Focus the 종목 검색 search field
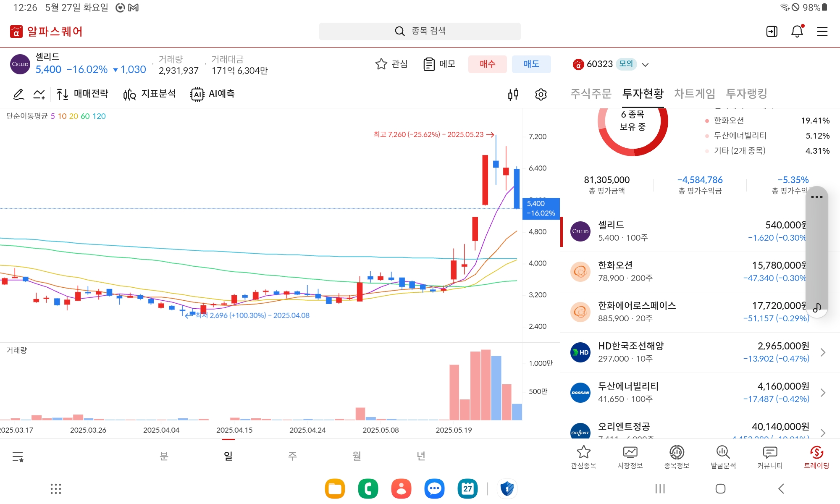 pos(420,31)
